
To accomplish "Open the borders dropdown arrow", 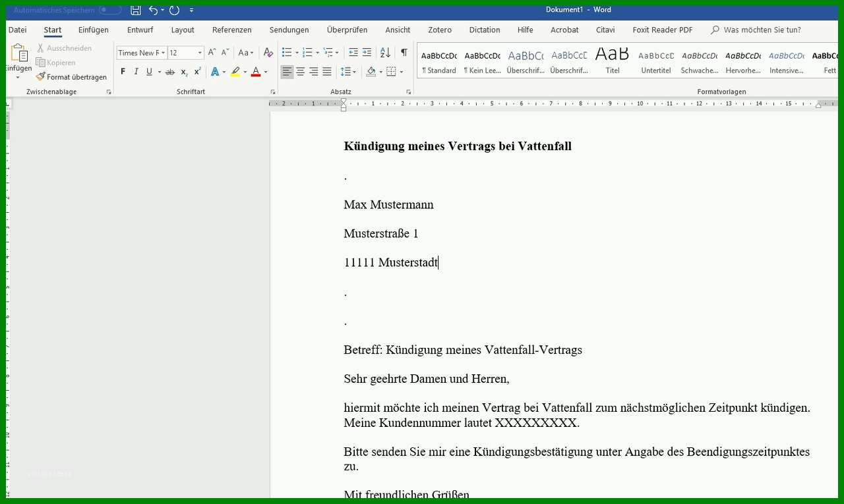I will pos(401,72).
